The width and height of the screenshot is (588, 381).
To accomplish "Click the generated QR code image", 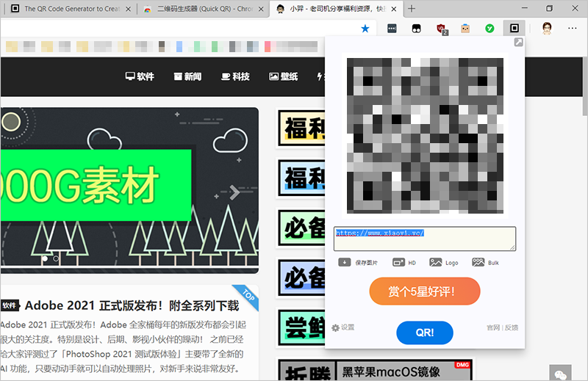I will point(425,136).
